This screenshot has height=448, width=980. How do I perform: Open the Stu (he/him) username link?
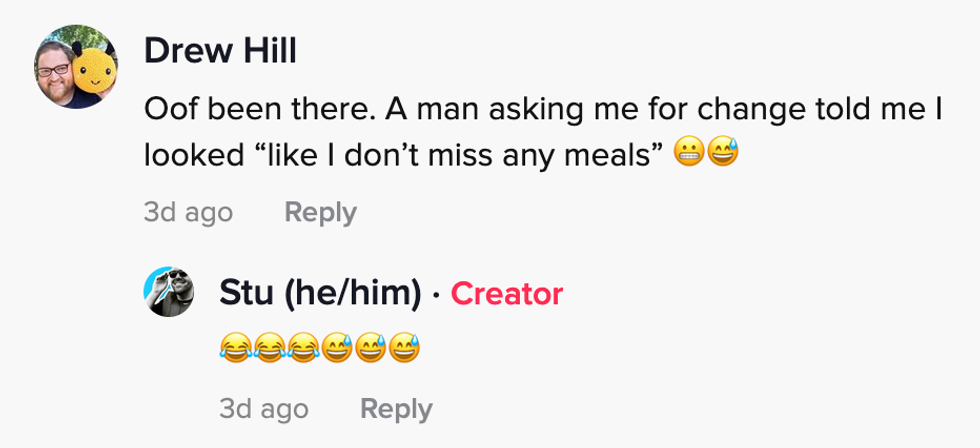320,293
